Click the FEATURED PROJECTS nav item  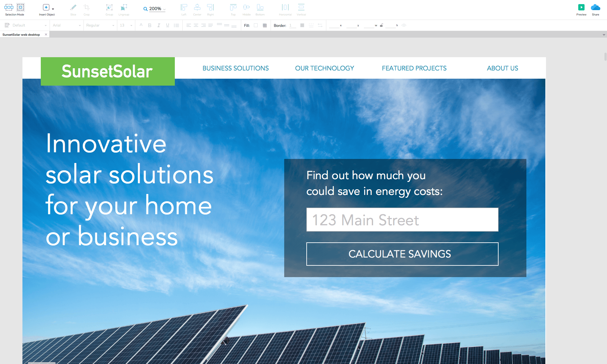(x=414, y=68)
